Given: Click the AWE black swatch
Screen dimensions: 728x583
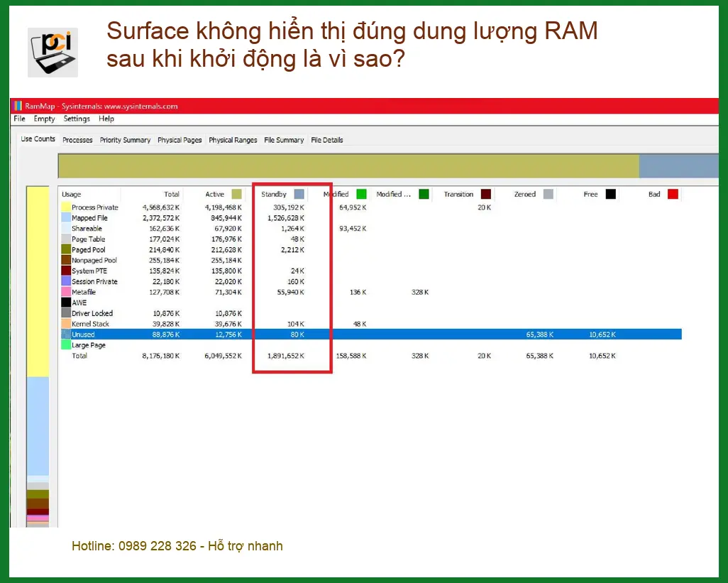Looking at the screenshot, I should pyautogui.click(x=66, y=303).
